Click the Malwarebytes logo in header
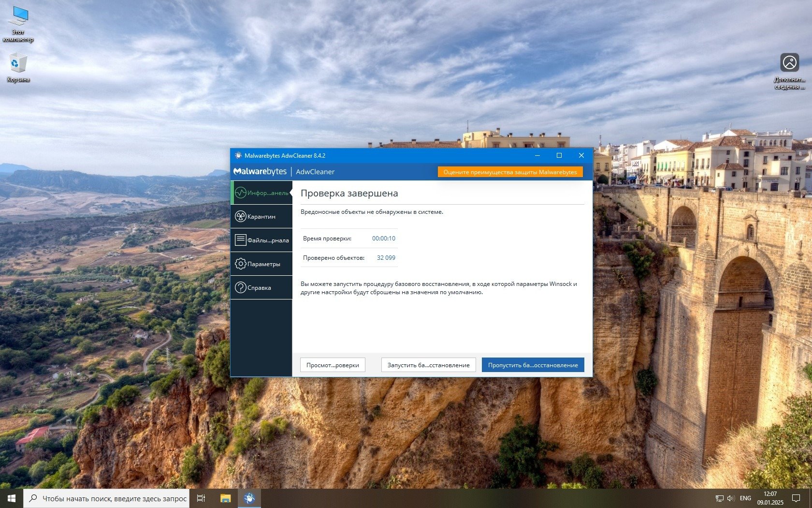This screenshot has width=812, height=508. pyautogui.click(x=260, y=172)
